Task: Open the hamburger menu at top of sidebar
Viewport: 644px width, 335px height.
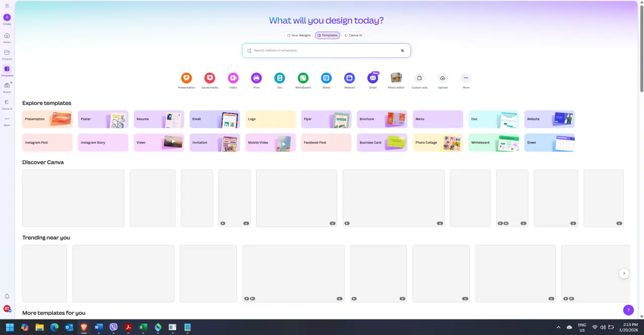Action: [x=7, y=6]
